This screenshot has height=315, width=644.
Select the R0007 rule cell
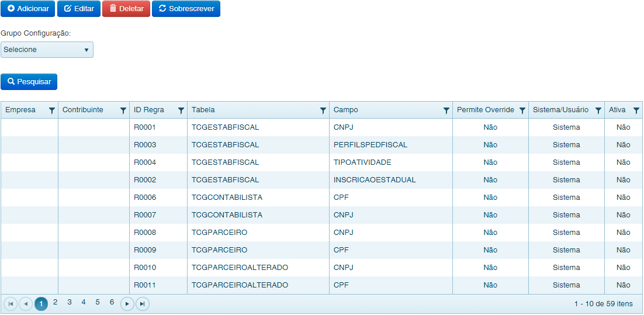(158, 215)
